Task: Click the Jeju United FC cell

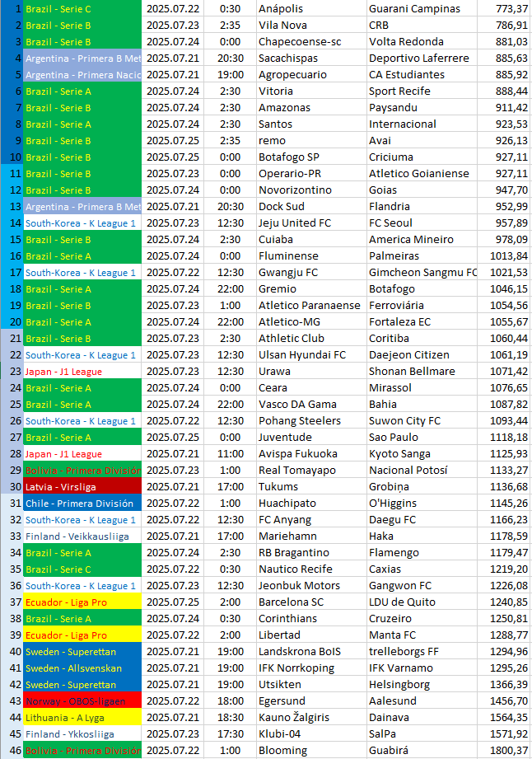Action: click(x=311, y=223)
